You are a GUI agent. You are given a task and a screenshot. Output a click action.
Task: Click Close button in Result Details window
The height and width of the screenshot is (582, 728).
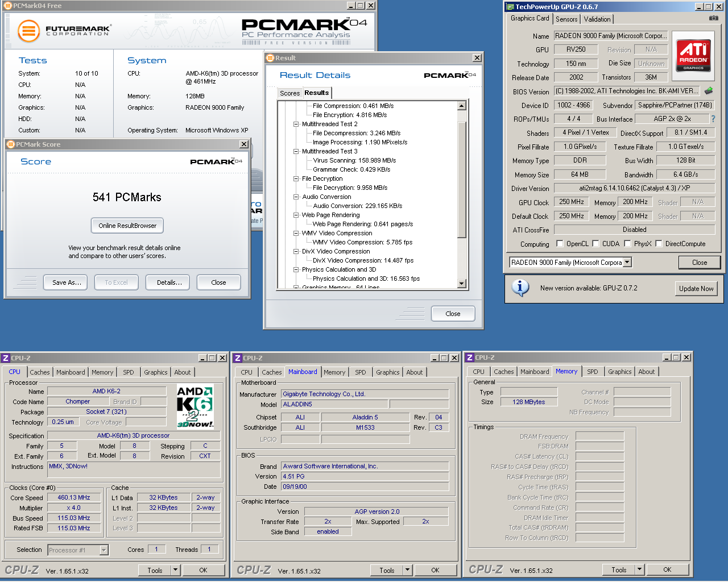tap(453, 314)
